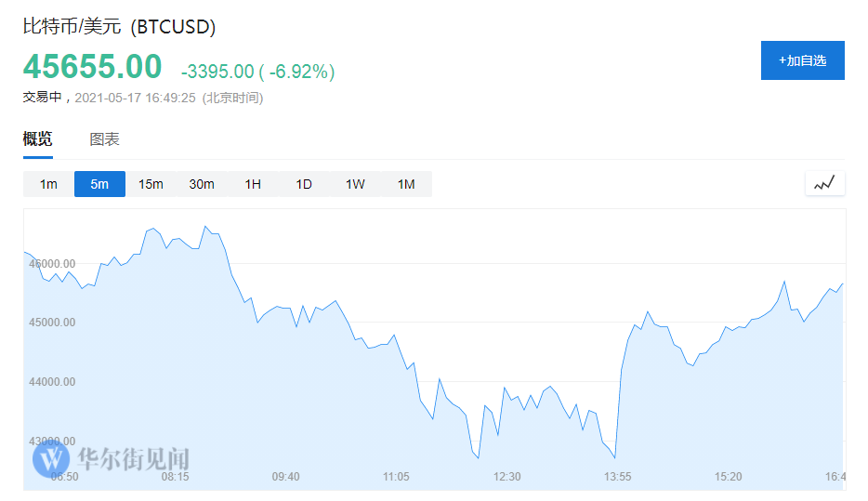Click the 2021-05-17 16:49:25 timestamp
868x501 pixels.
(135, 98)
